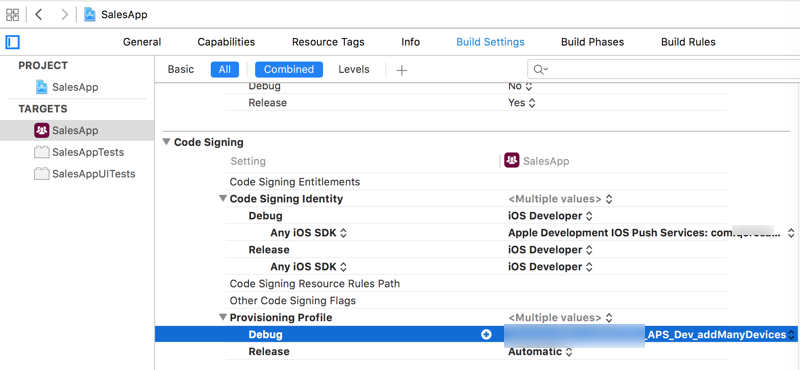Viewport: 800px width, 370px height.
Task: Go forward with the right arrow
Action: [64, 14]
